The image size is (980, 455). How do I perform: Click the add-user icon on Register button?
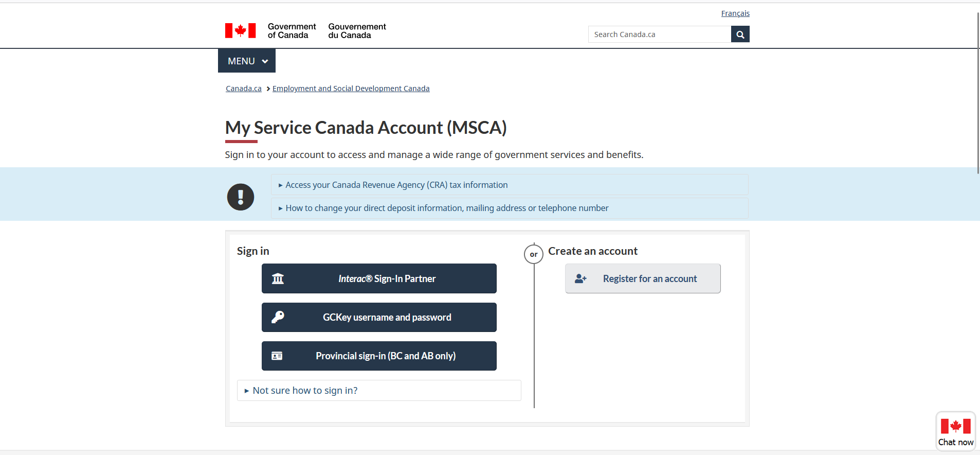580,278
